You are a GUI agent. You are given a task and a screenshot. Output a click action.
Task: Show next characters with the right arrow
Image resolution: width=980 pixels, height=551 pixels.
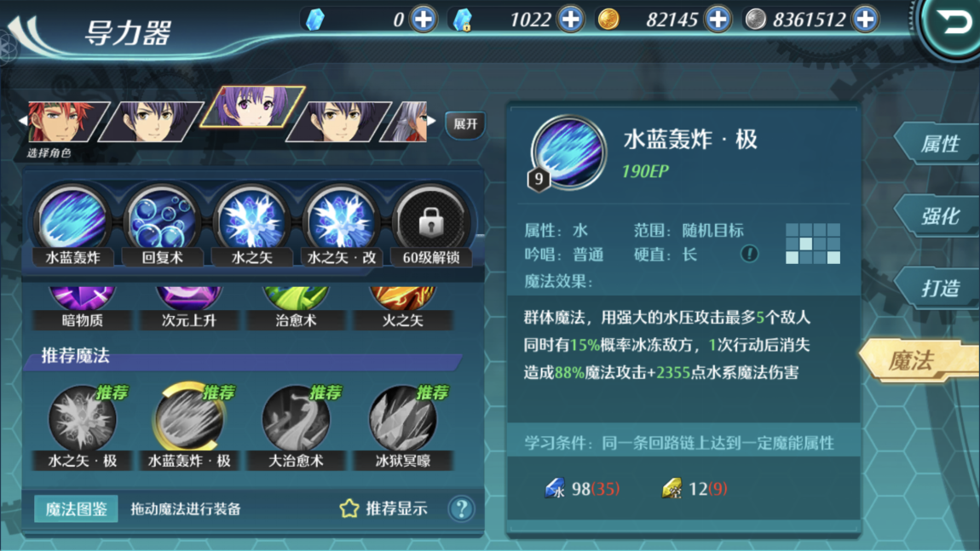[432, 119]
